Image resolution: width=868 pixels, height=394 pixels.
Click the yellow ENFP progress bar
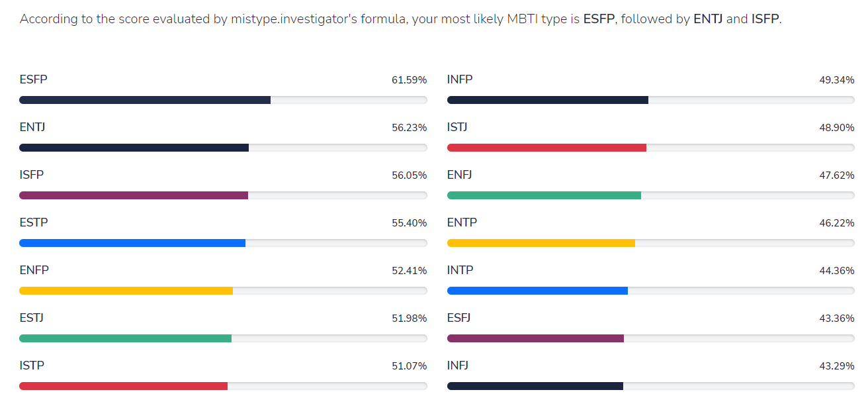[223, 291]
